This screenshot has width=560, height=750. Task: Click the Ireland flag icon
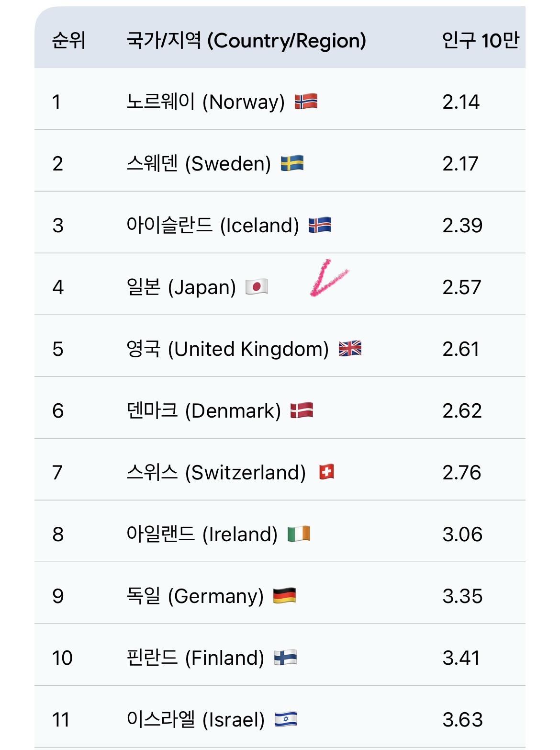point(299,534)
